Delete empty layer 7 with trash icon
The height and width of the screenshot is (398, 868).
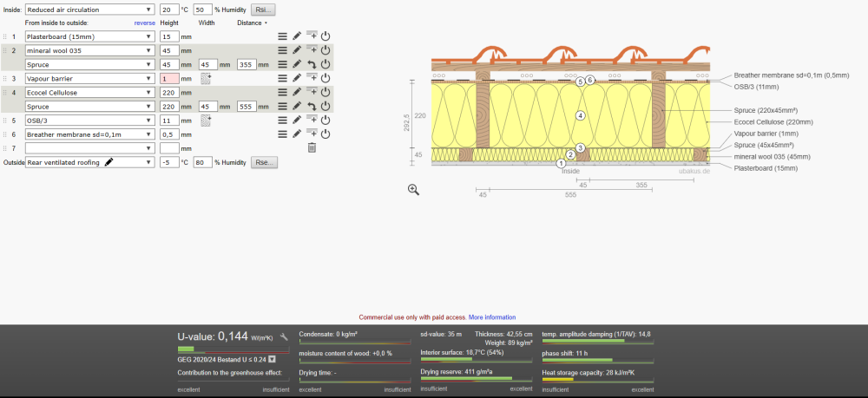click(312, 147)
